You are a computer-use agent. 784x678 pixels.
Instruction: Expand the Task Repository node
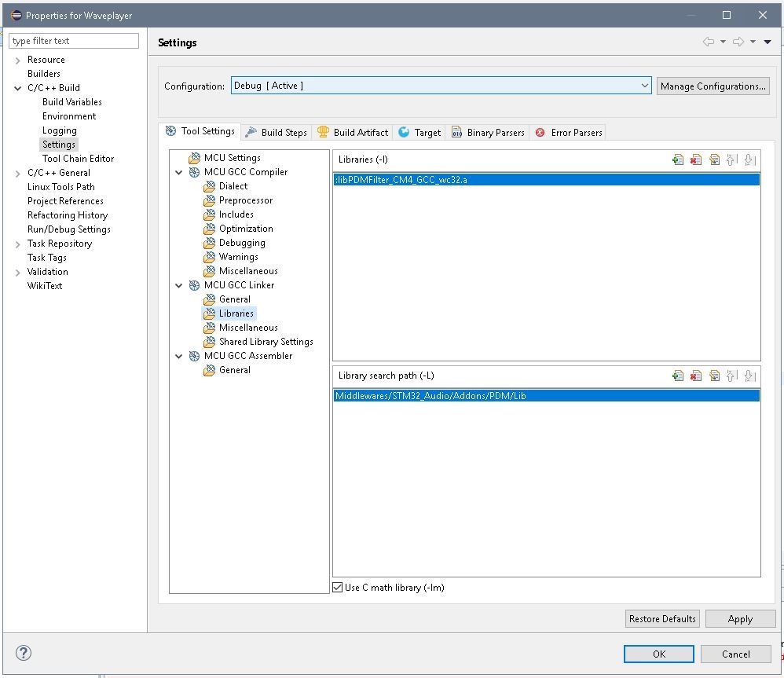tap(17, 244)
